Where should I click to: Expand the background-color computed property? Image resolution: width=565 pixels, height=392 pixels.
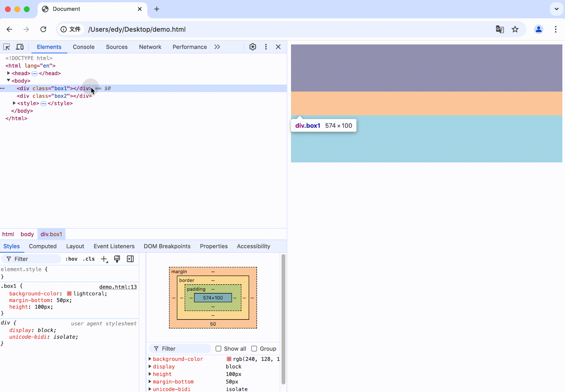[150, 359]
